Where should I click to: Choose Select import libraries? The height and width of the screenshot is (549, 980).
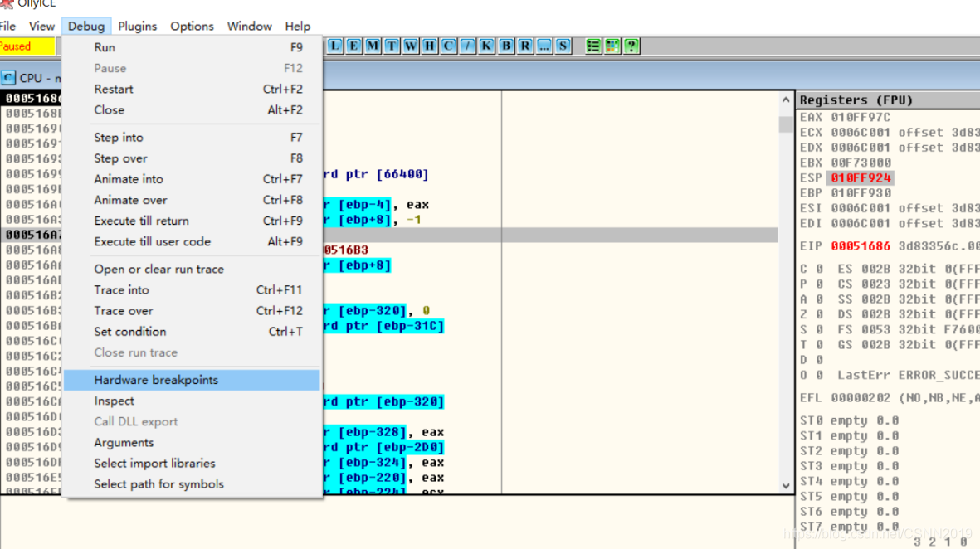coord(192,464)
